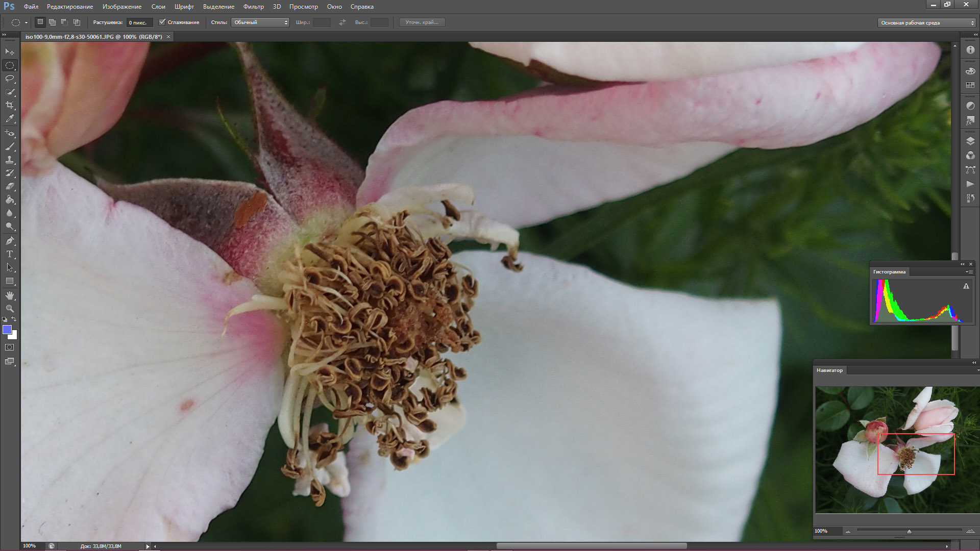Click the Растушевка feather input field

point(139,22)
